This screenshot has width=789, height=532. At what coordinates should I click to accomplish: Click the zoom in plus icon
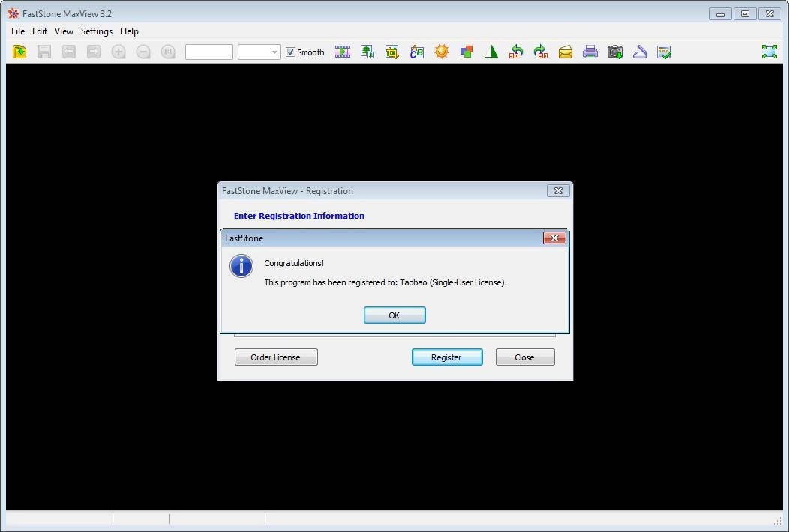click(x=118, y=52)
